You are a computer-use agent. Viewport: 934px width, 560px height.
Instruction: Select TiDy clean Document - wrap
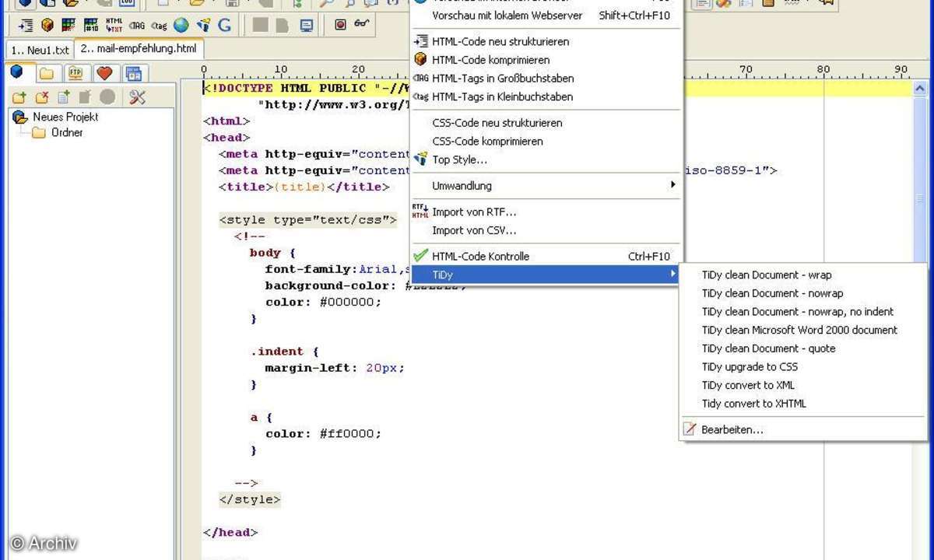(x=802, y=275)
